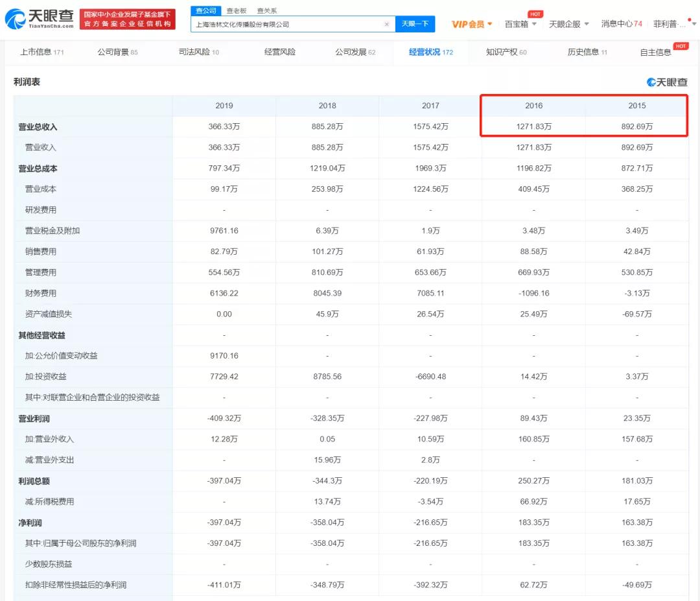Click the HOT badge above 百宝箱
700x601 pixels.
535,14
